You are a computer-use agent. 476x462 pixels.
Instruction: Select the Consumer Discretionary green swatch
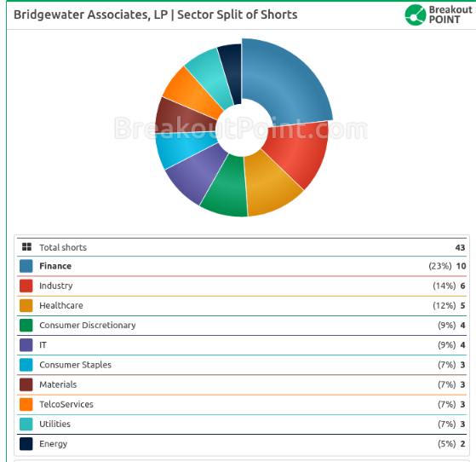[x=26, y=326]
